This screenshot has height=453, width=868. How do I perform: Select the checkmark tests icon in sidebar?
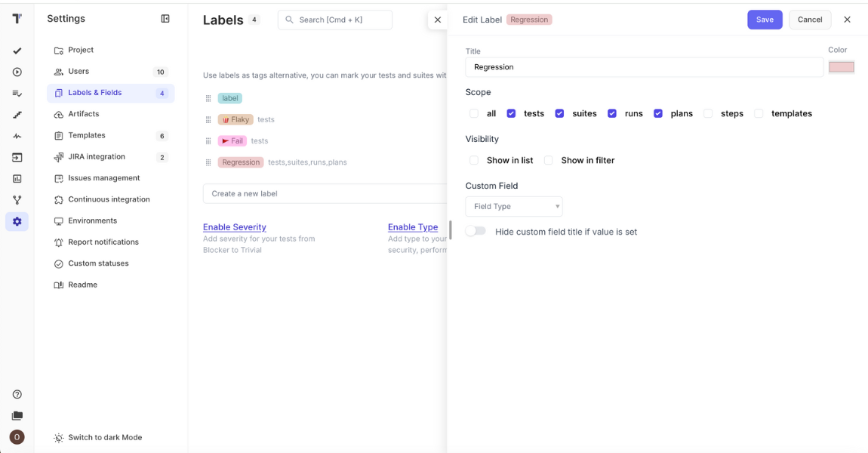(x=17, y=51)
